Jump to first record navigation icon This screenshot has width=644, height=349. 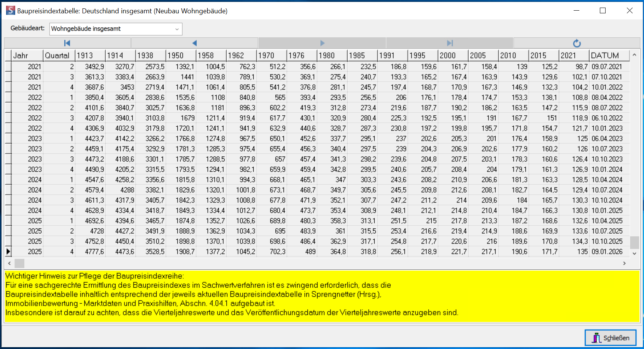click(x=67, y=43)
